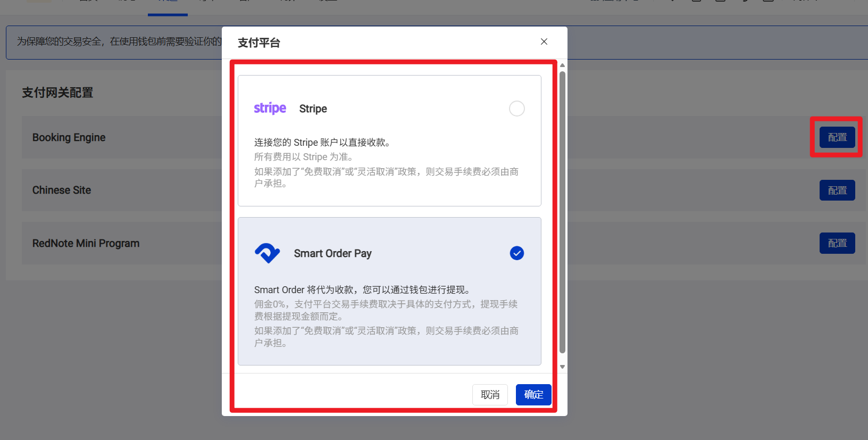This screenshot has width=868, height=440.
Task: Click text 佣金0% fee description
Action: (x=386, y=310)
